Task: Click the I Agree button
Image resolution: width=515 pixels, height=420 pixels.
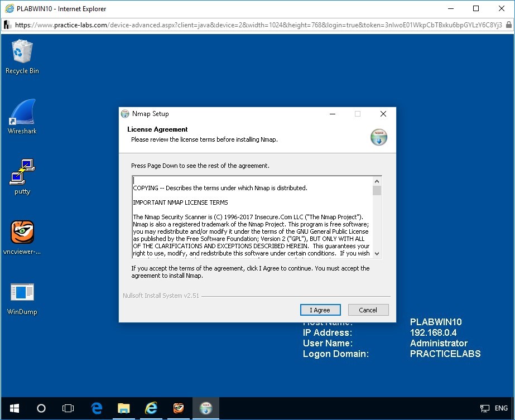Action: click(320, 310)
